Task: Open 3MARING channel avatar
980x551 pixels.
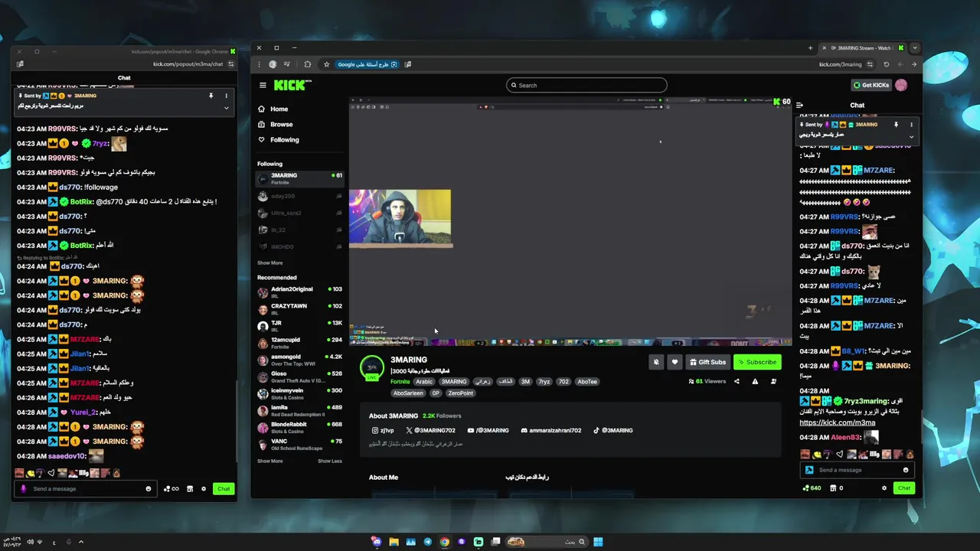Action: (x=372, y=367)
